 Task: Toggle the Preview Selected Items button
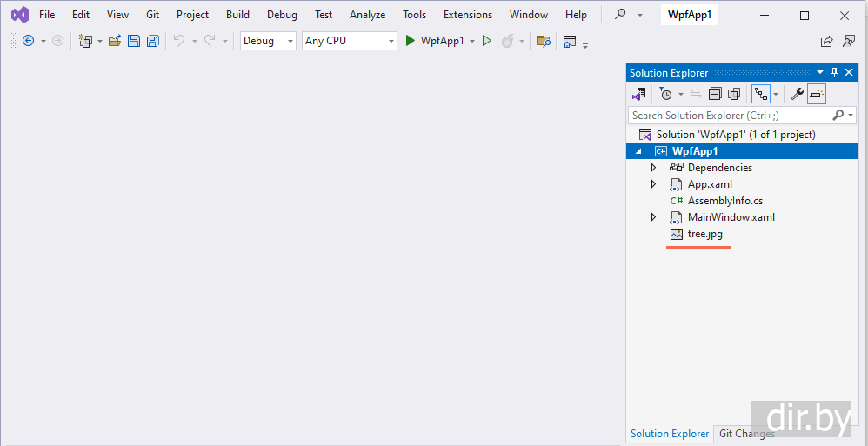point(817,94)
